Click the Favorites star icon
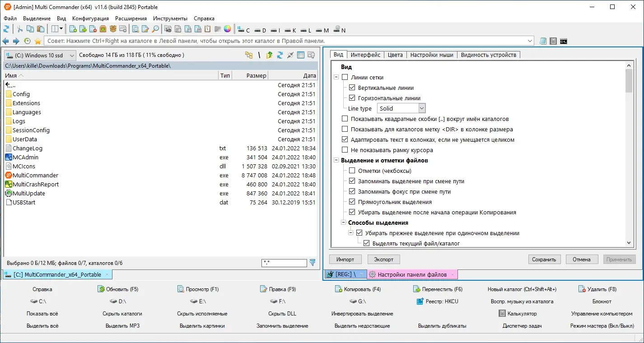 tap(38, 41)
